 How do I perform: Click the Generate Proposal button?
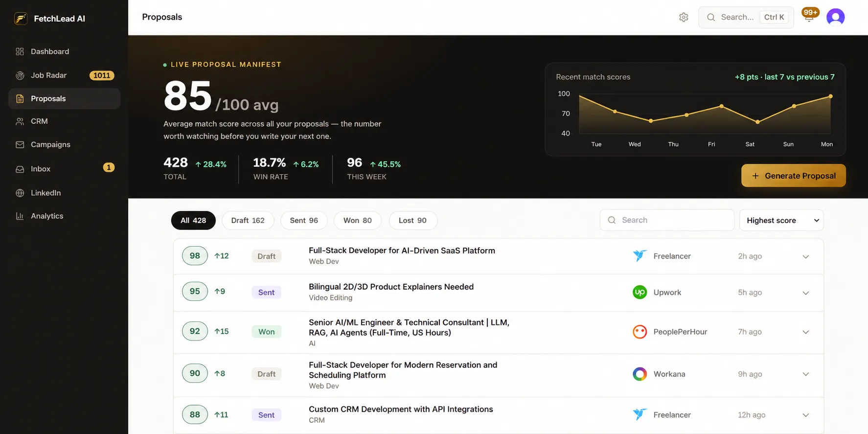(x=793, y=176)
